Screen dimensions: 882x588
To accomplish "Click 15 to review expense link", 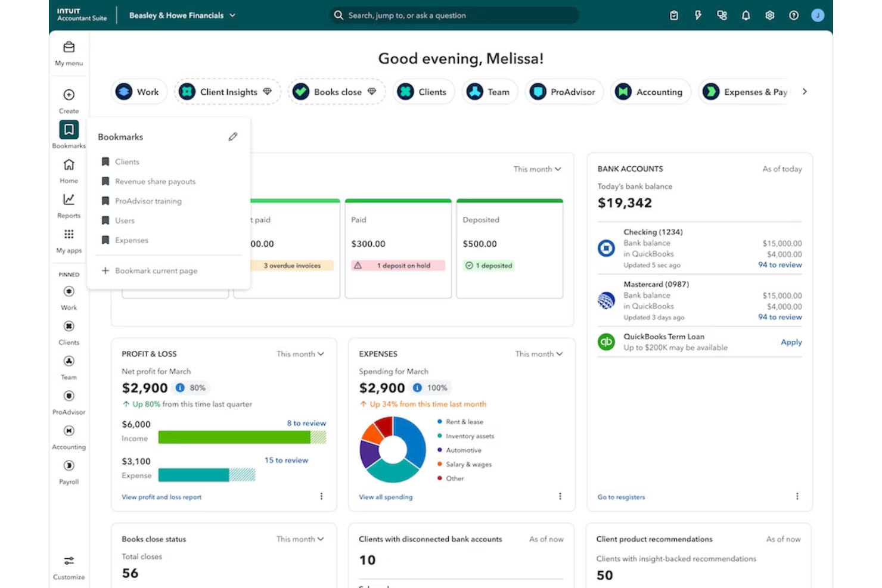I will point(286,460).
